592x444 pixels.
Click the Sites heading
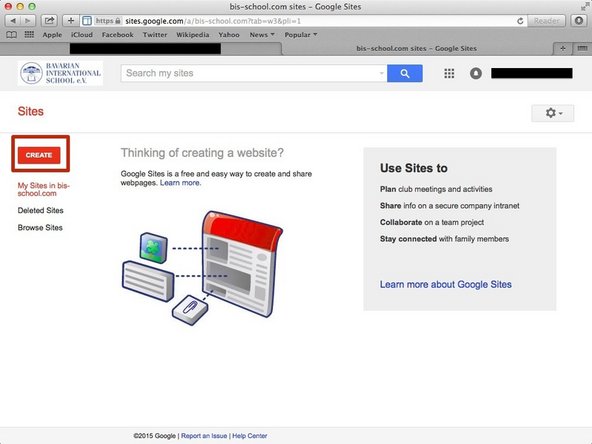31,111
